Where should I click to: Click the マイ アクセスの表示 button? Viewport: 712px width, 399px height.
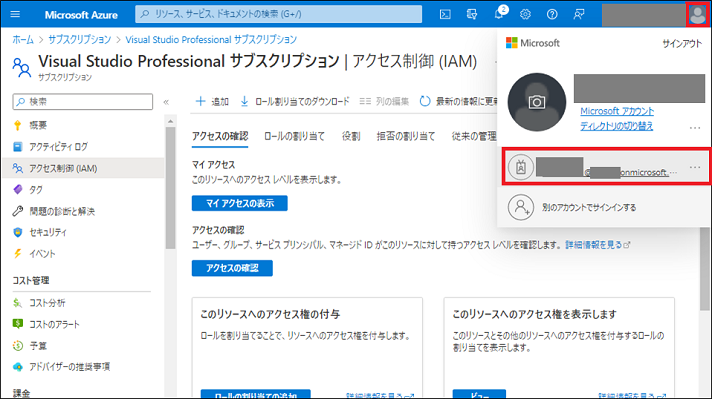click(240, 203)
